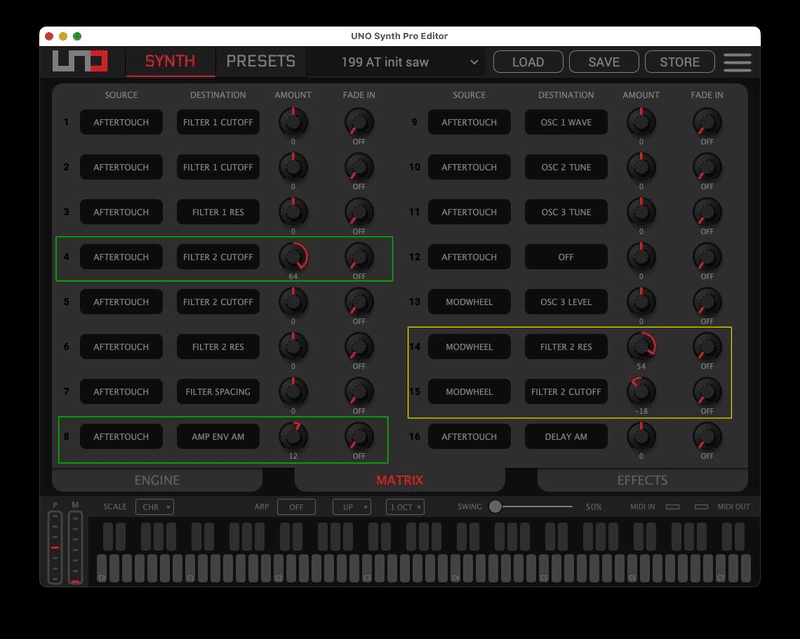Click the row 2 Amount knob
The image size is (800, 639).
(293, 167)
